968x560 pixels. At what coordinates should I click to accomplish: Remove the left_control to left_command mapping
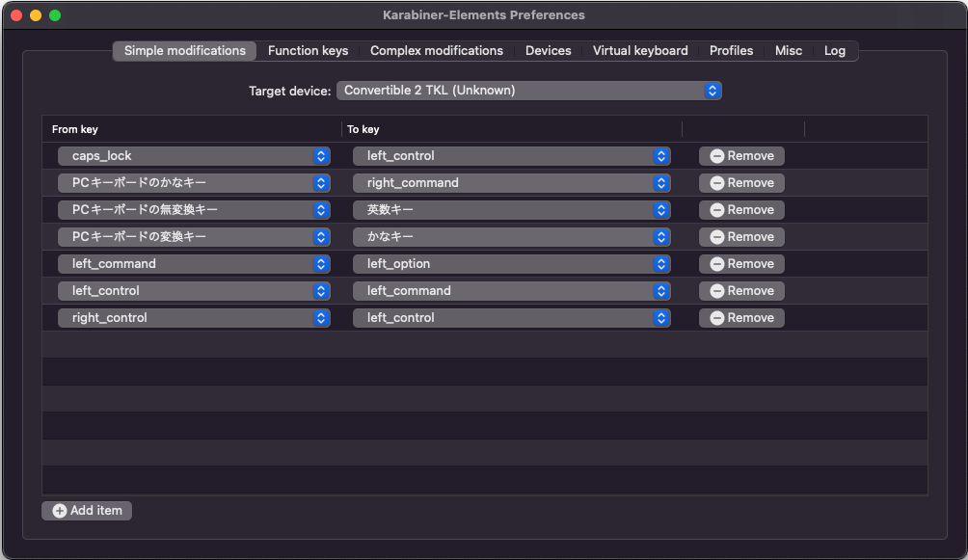click(x=741, y=291)
